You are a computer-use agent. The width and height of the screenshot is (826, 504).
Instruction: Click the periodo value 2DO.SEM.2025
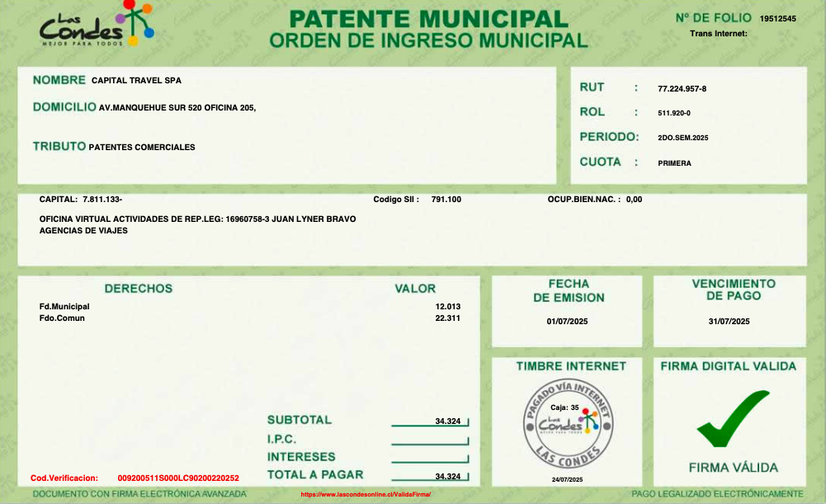click(x=682, y=138)
